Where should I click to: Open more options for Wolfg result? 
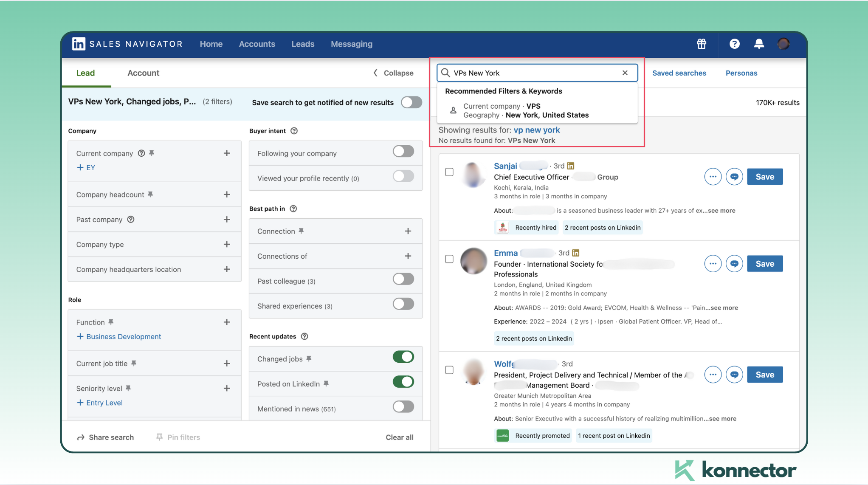(x=713, y=375)
